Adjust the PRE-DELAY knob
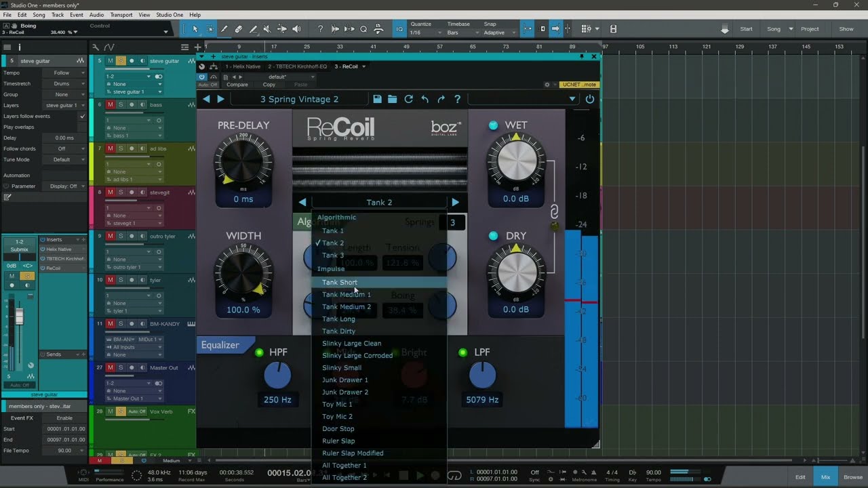The width and height of the screenshot is (868, 488). (x=243, y=162)
